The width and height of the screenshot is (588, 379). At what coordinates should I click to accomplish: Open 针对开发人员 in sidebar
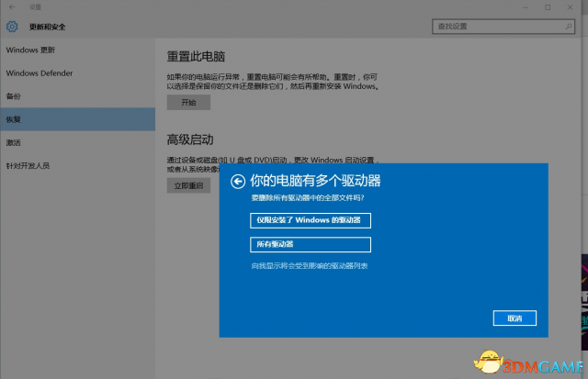click(x=77, y=165)
